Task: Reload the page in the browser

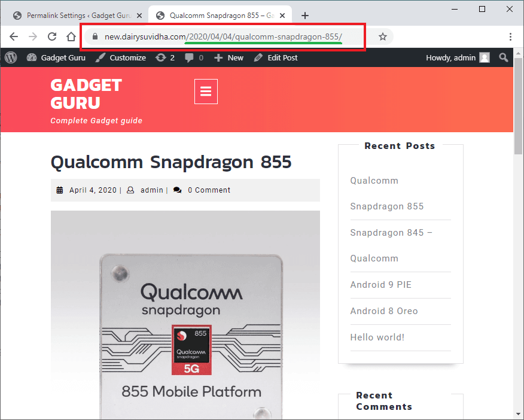Action: [x=52, y=36]
